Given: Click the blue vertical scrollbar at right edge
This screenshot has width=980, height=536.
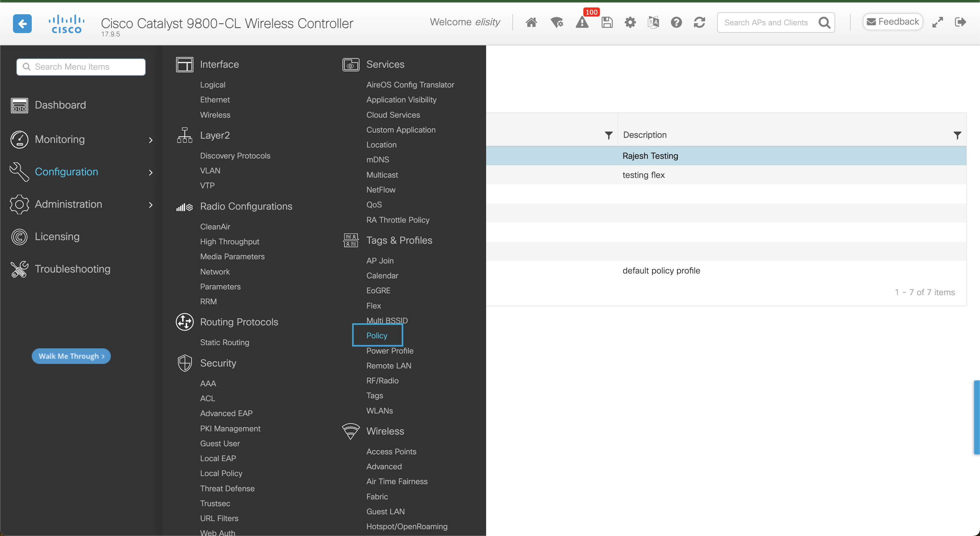Looking at the screenshot, I should pos(976,417).
